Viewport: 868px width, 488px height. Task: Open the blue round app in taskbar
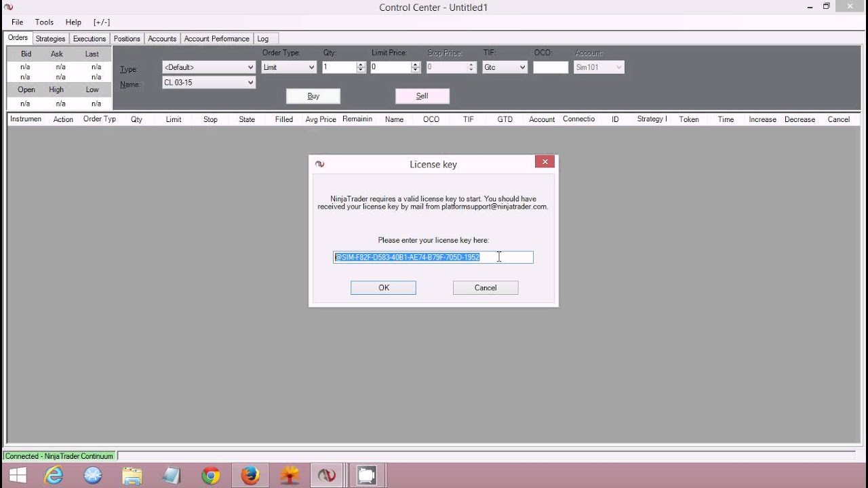pyautogui.click(x=93, y=476)
